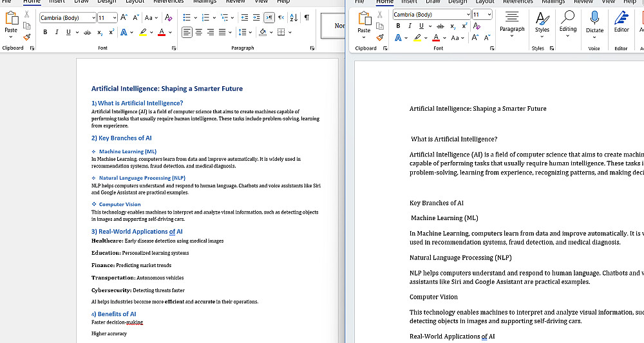Screen dimensions: 644x343
Task: Set right-to-left text direction in left window
Action: tap(281, 17)
